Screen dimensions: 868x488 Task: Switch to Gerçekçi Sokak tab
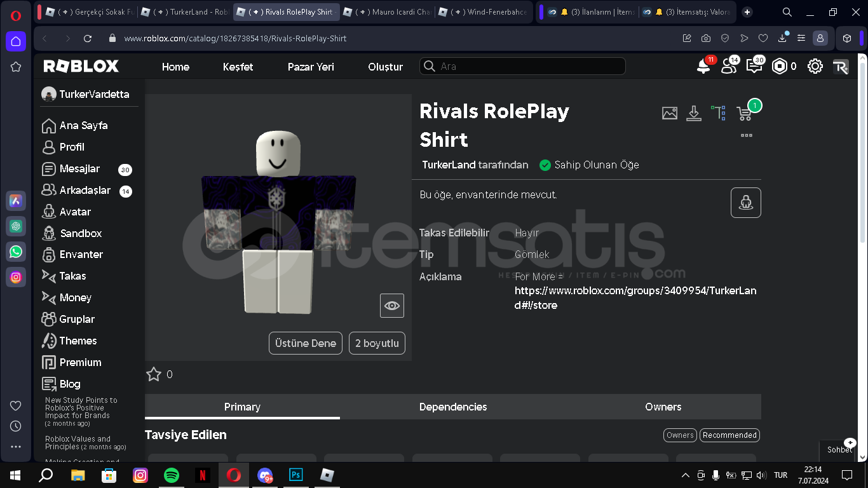click(90, 12)
